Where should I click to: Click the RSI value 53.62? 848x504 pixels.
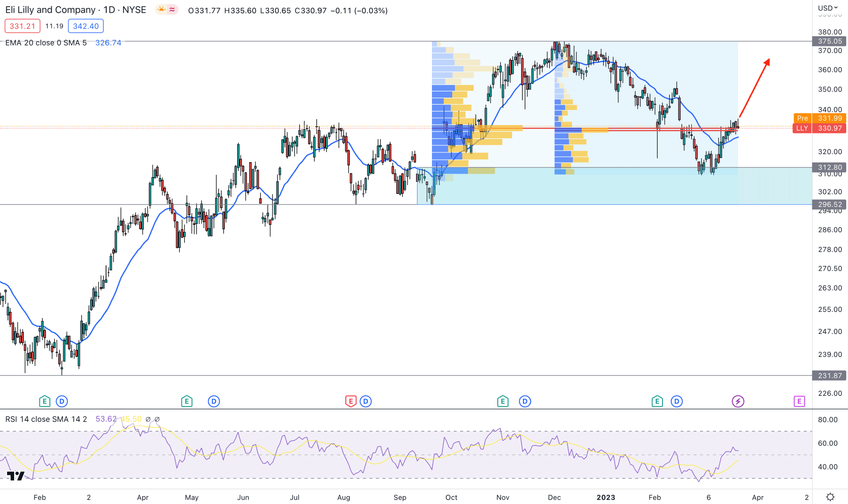pyautogui.click(x=106, y=419)
